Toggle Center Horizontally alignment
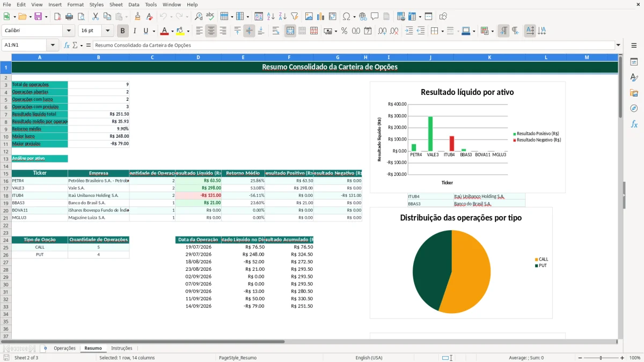 (x=211, y=31)
